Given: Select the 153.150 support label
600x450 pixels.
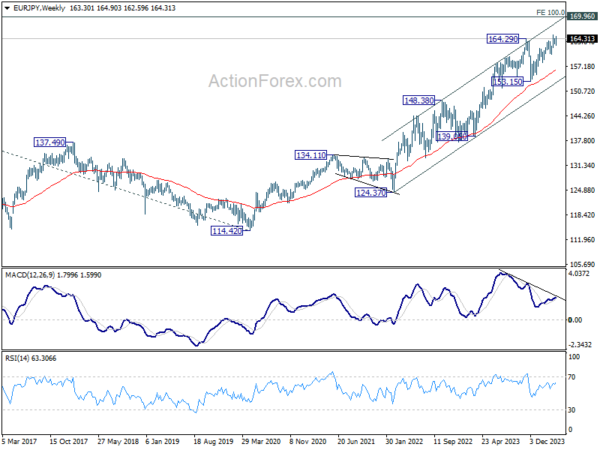Looking at the screenshot, I should 510,81.
